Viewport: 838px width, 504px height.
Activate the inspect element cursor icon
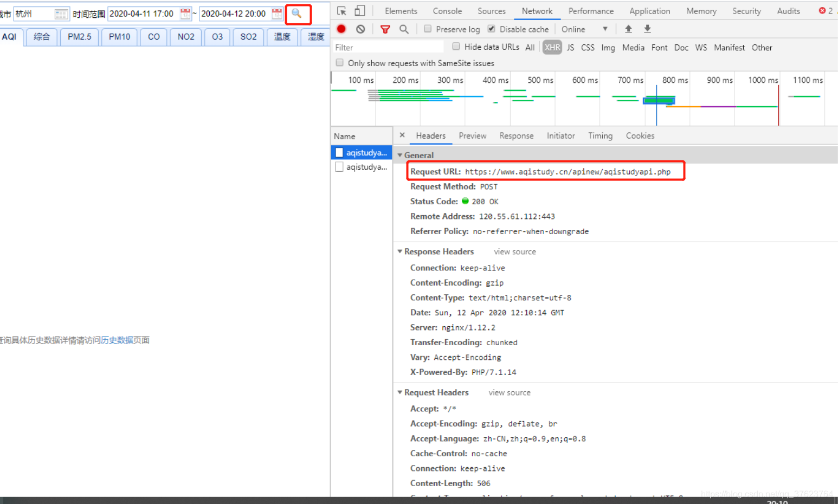click(x=341, y=11)
